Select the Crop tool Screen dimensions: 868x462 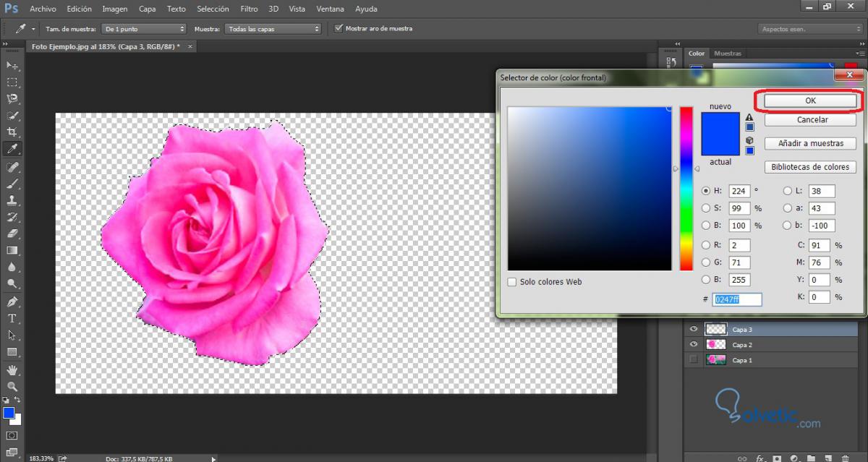12,132
